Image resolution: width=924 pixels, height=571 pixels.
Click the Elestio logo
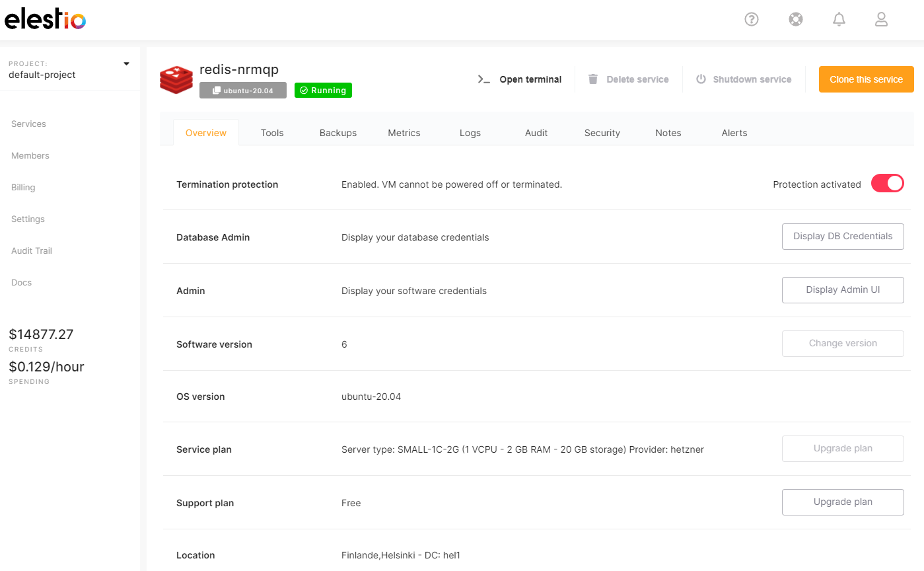click(x=45, y=20)
